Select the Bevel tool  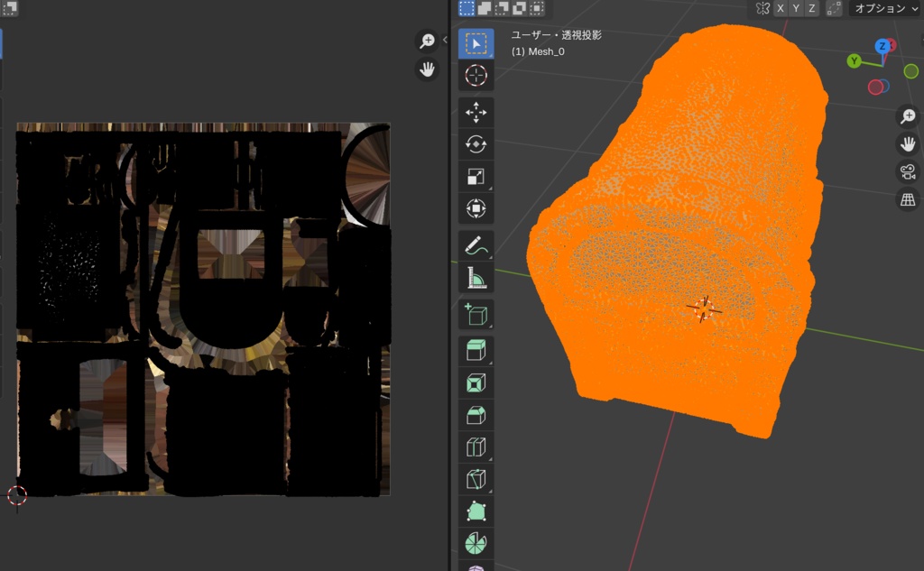pyautogui.click(x=476, y=415)
